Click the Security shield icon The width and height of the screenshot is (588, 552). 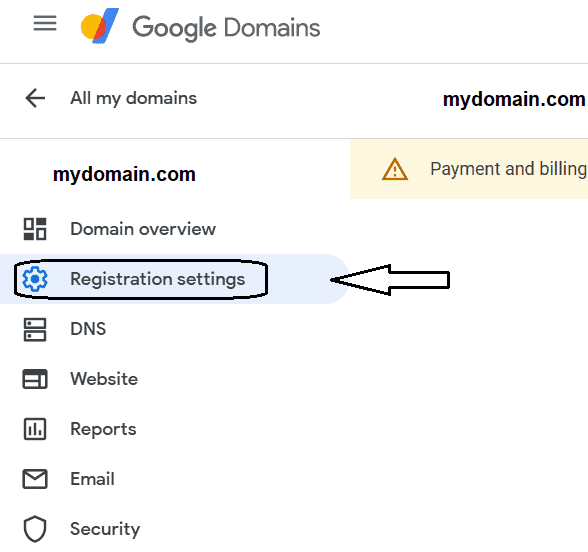(x=35, y=529)
